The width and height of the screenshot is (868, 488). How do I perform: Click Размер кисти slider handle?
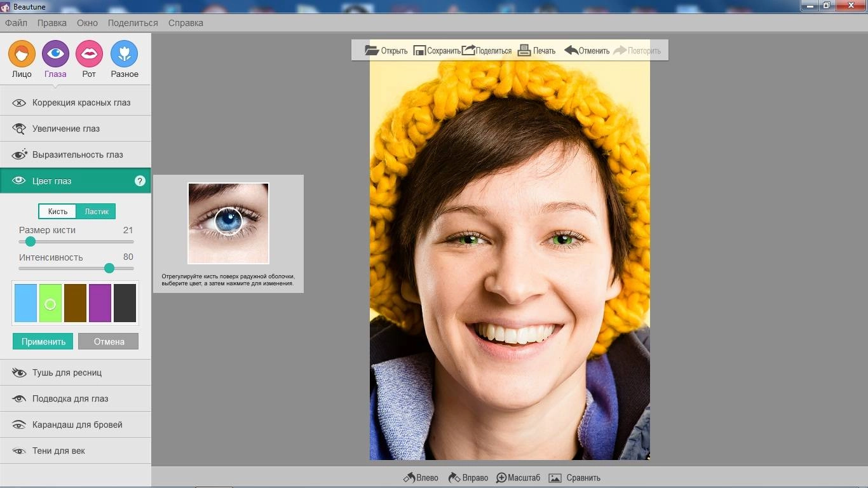tap(30, 241)
